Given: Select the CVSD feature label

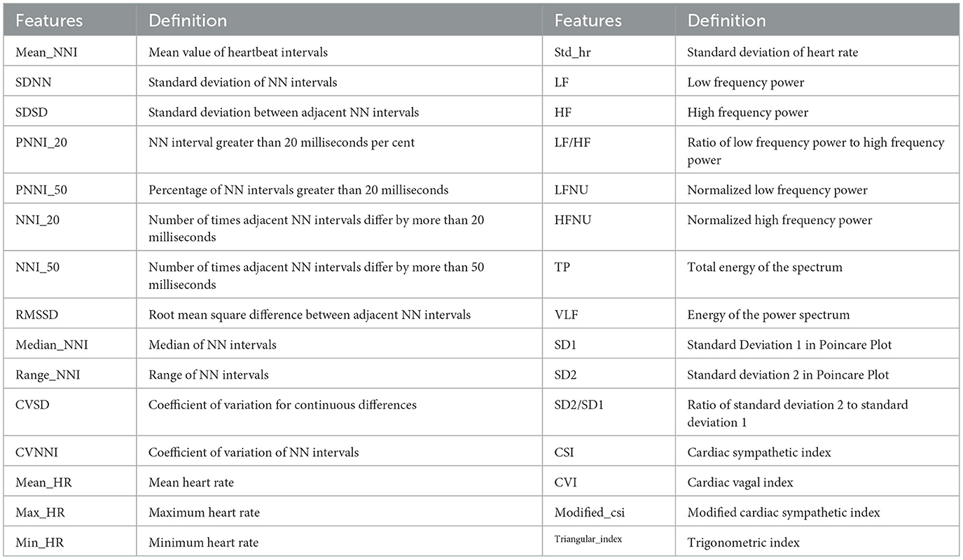Looking at the screenshot, I should [32, 405].
